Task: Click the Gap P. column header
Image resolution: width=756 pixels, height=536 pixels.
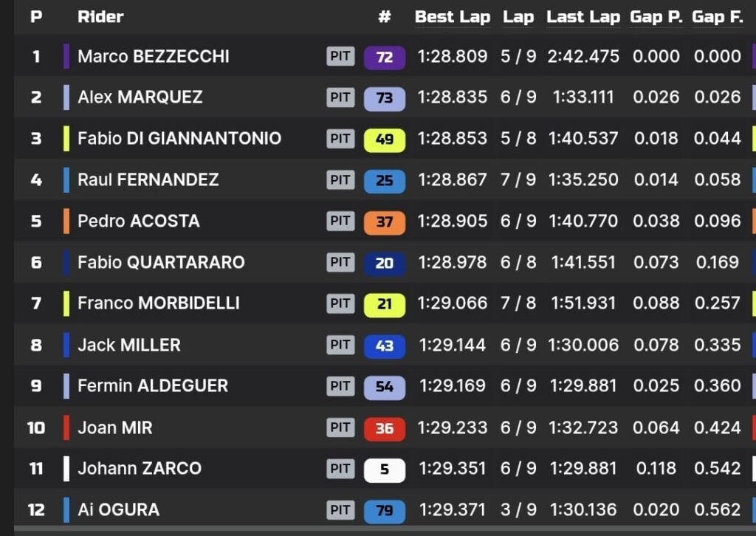Action: (656, 17)
